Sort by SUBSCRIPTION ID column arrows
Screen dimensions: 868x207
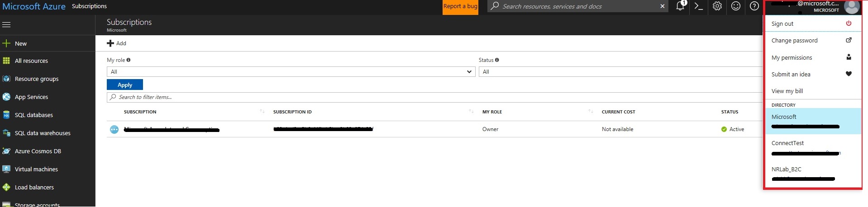click(471, 111)
